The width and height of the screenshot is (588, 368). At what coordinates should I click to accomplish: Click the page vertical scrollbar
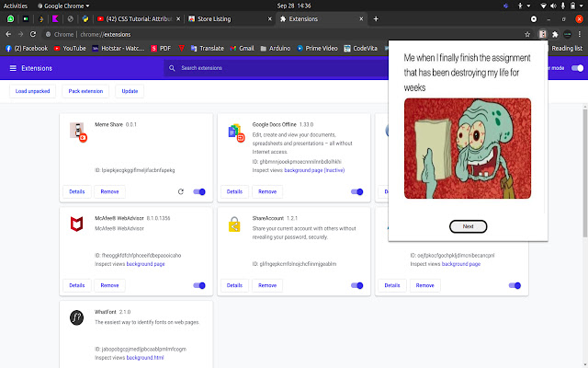585,173
